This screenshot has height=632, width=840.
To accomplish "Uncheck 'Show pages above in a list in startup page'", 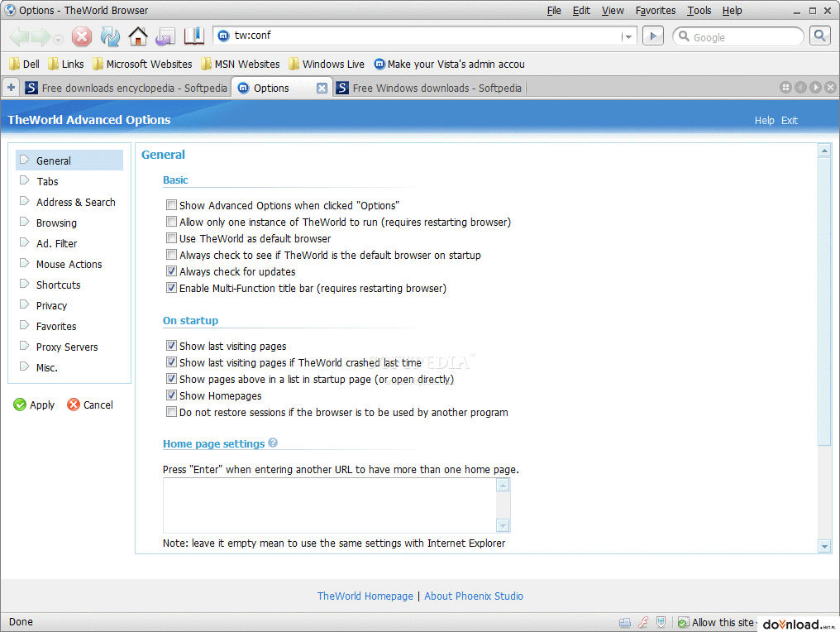I will coord(171,379).
